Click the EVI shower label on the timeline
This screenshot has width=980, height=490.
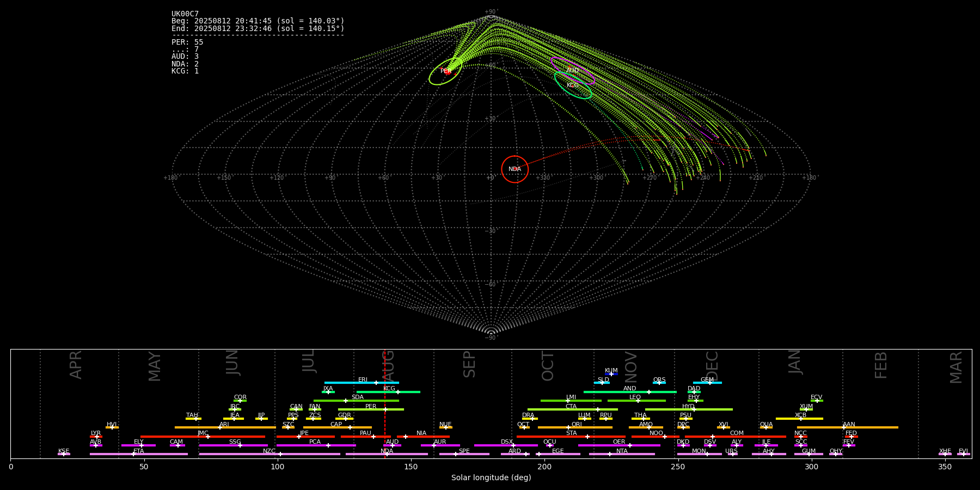click(963, 451)
